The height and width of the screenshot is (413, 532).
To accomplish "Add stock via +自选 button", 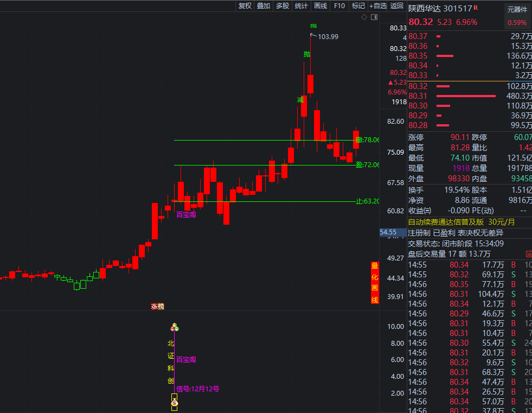I will point(377,6).
